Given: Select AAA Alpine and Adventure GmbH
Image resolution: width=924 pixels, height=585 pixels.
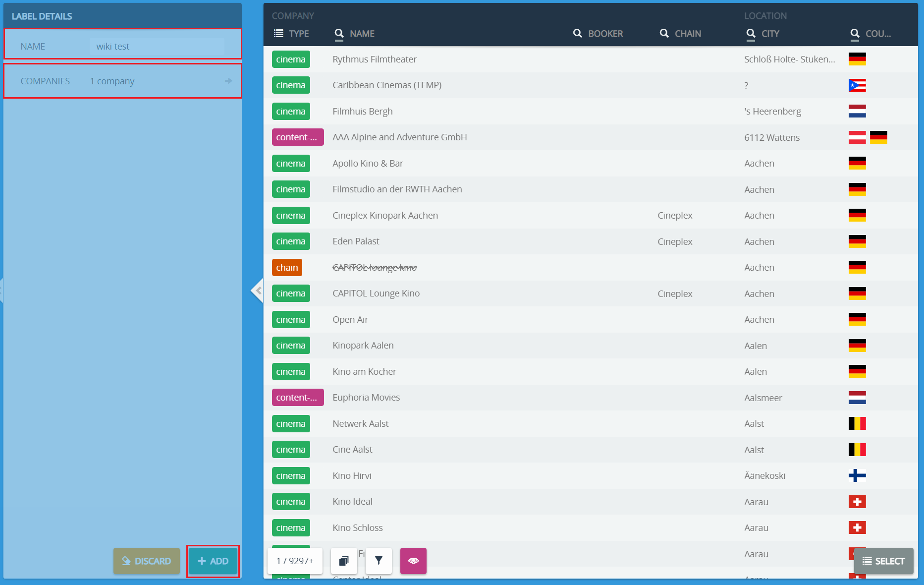Looking at the screenshot, I should click(591, 137).
